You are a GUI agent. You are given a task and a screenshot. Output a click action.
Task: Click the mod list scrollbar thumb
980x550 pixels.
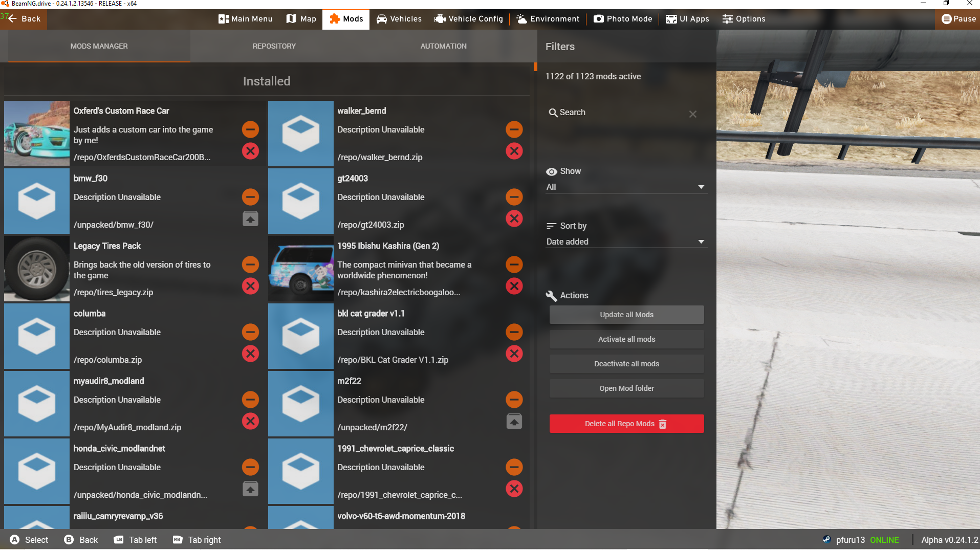(535, 67)
